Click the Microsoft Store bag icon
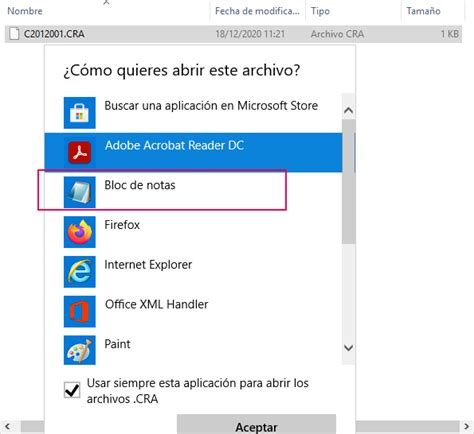The height and width of the screenshot is (434, 474). click(79, 113)
